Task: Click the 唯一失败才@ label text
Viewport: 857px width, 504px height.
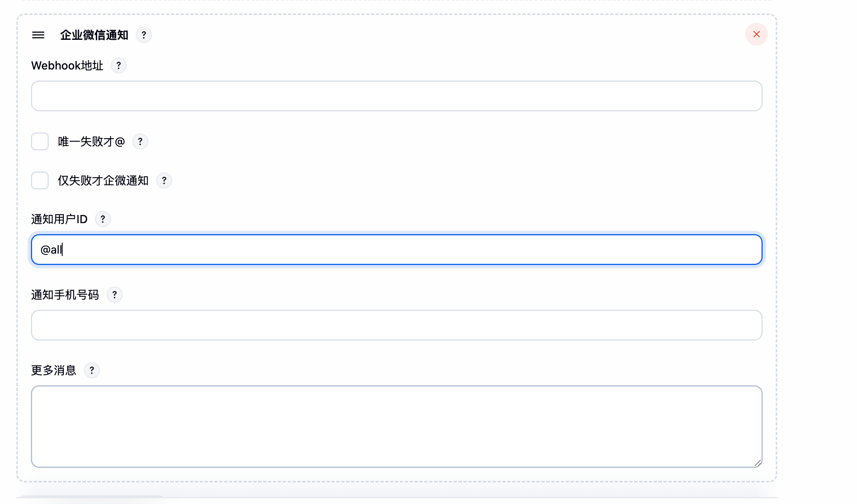Action: [91, 141]
